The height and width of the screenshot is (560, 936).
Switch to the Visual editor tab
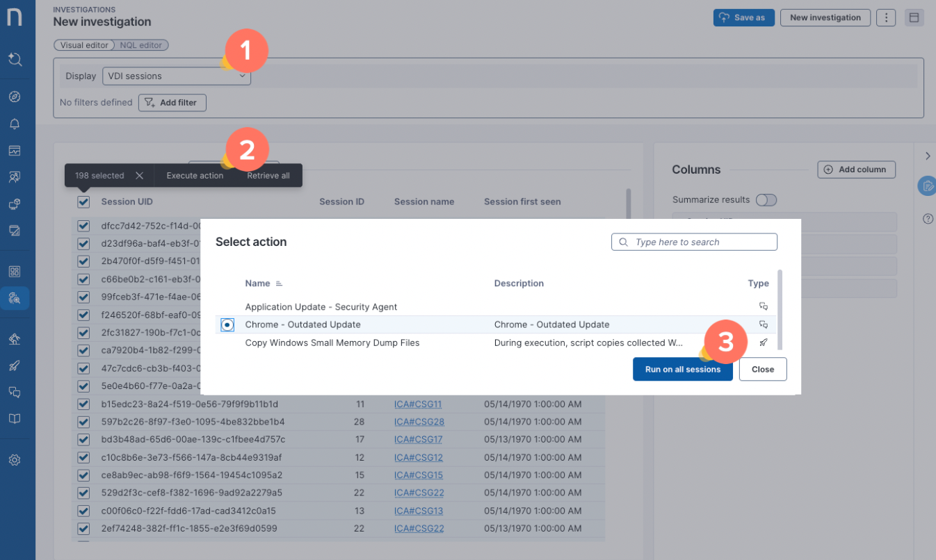point(84,45)
